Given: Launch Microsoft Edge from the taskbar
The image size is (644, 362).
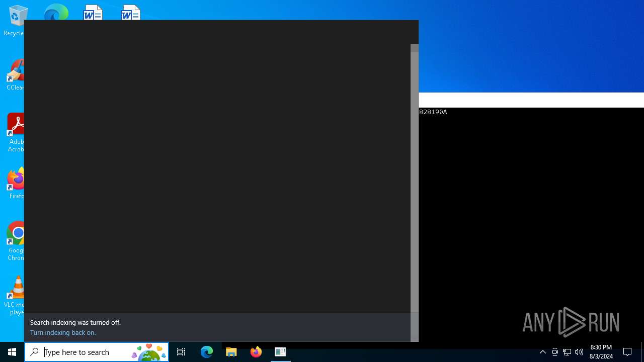Looking at the screenshot, I should click(207, 352).
